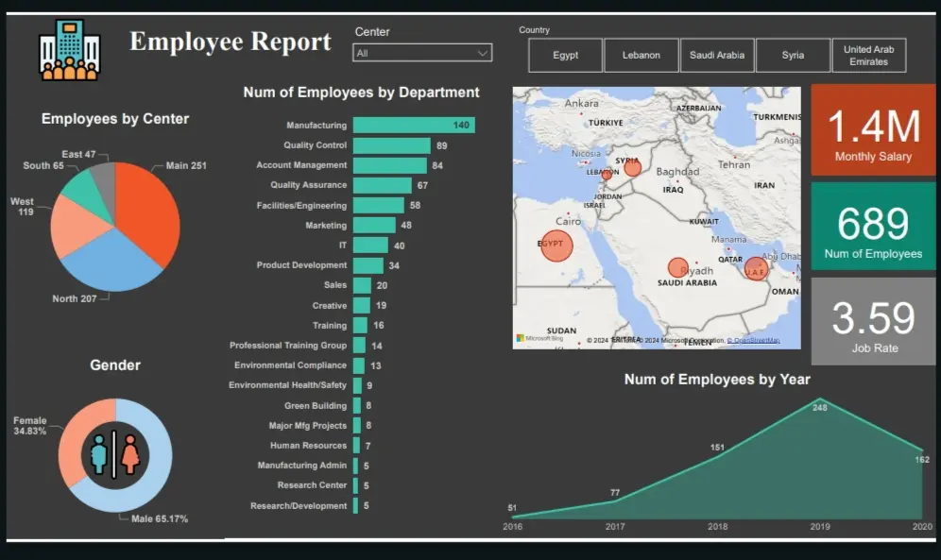Click the Egypt bubble on map

(556, 246)
